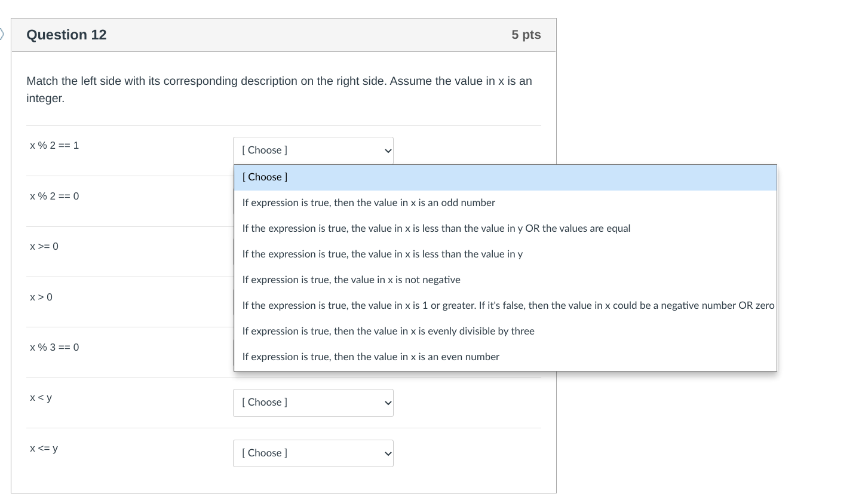Select the 'x is 1 or greater' option

(505, 306)
